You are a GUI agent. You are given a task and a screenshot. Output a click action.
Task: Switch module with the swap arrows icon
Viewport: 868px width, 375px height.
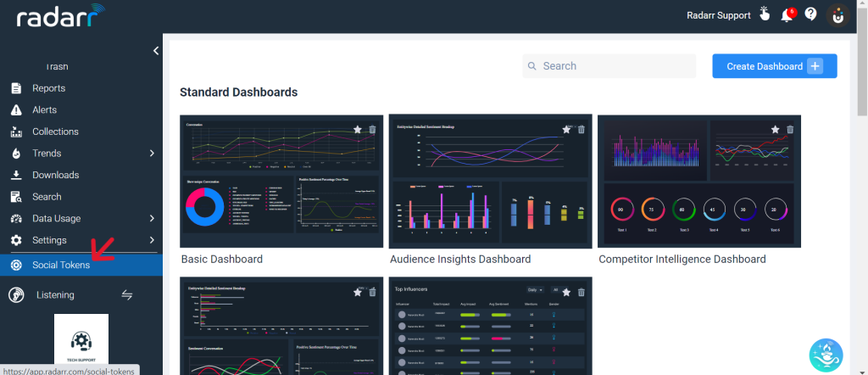click(x=127, y=294)
